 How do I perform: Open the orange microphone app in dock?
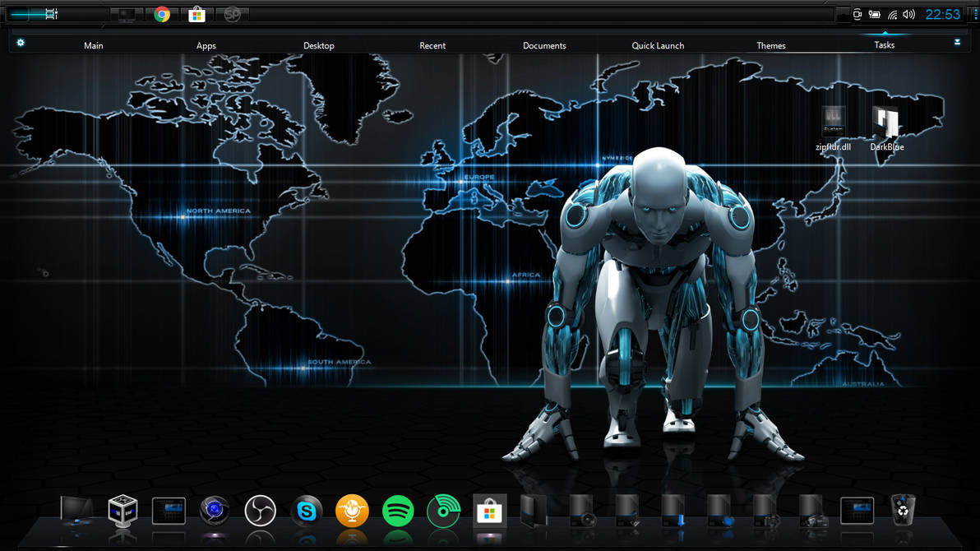click(x=352, y=511)
